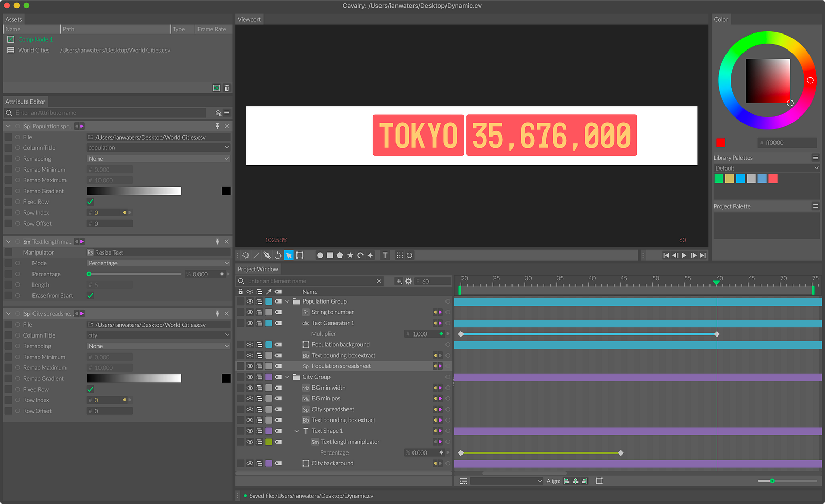This screenshot has height=504, width=825.
Task: Switch to the Attribute Editor tab
Action: coord(25,102)
